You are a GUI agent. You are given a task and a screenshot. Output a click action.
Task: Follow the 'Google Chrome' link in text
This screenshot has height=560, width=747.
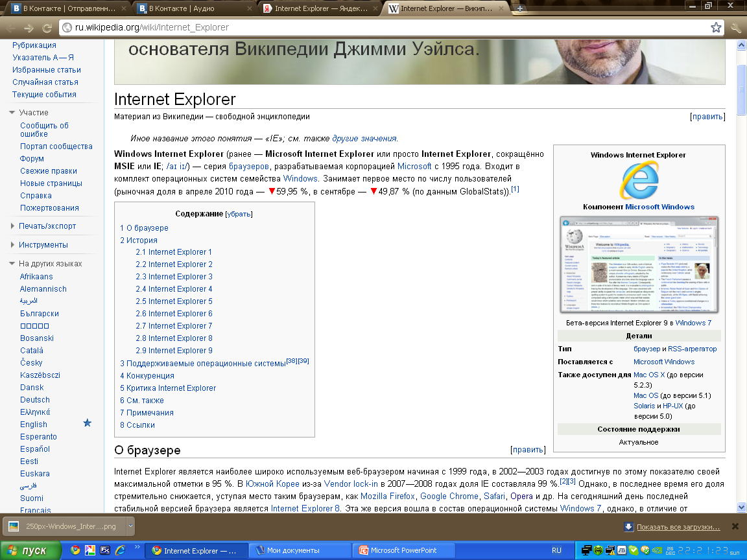(449, 496)
